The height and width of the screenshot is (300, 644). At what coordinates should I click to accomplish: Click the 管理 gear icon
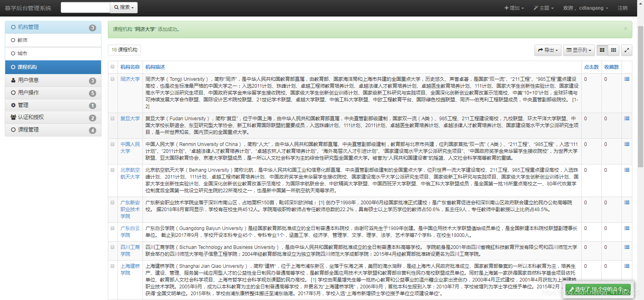(13, 105)
